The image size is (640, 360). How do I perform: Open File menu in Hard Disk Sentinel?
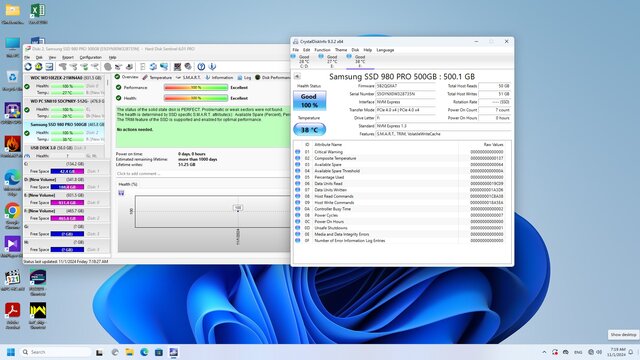27,57
